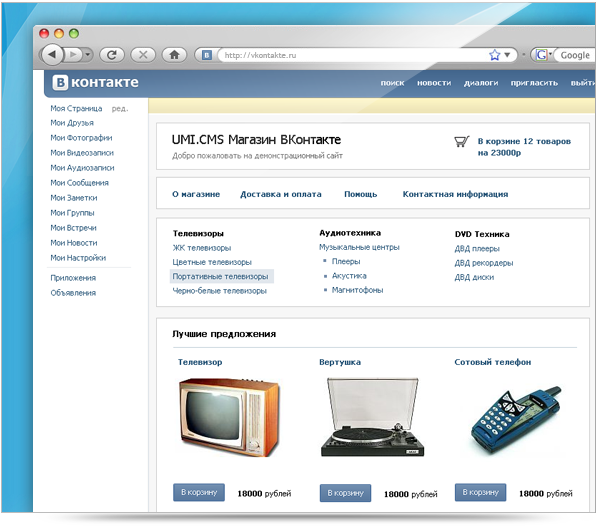The image size is (600, 530).
Task: Click the shopping cart icon
Action: [x=461, y=142]
